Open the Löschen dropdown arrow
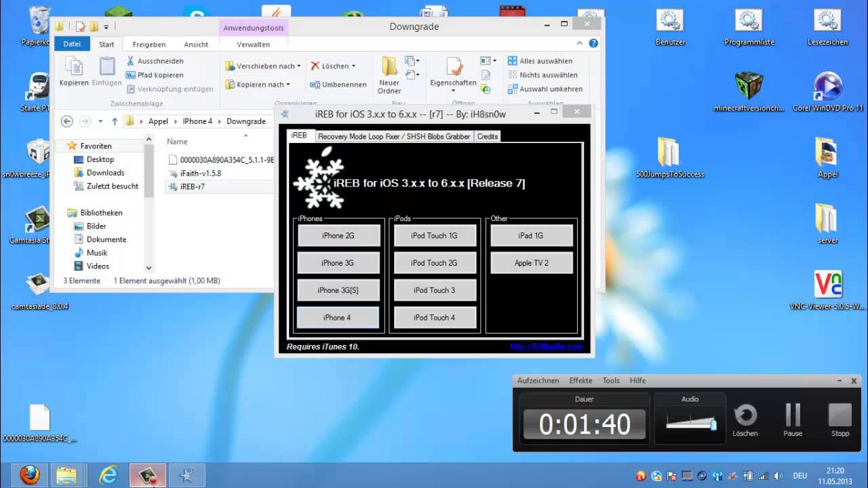868x488 pixels. pyautogui.click(x=353, y=66)
